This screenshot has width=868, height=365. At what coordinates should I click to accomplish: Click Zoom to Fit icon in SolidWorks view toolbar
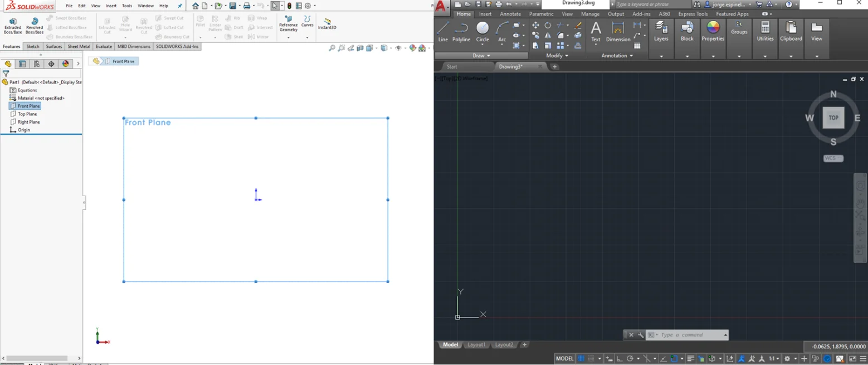[x=332, y=48]
